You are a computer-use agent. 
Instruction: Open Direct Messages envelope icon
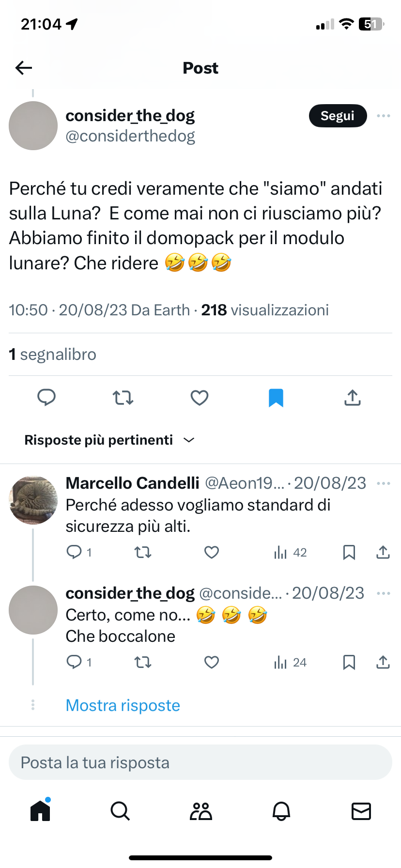[x=361, y=811]
